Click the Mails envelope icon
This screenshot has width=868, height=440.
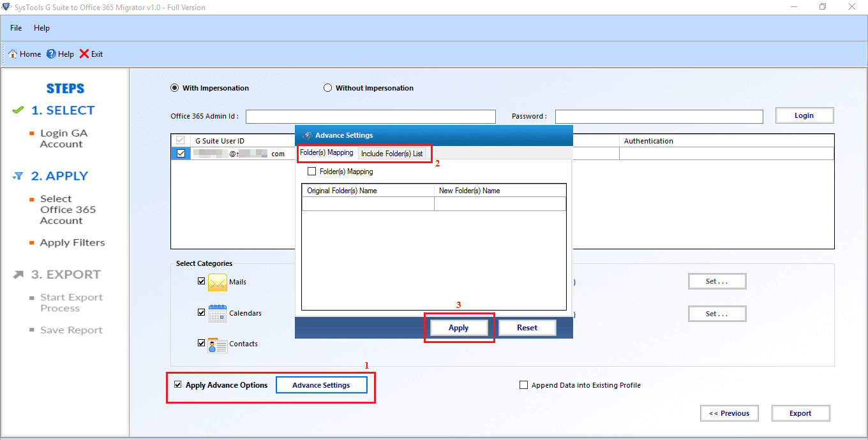click(x=218, y=282)
